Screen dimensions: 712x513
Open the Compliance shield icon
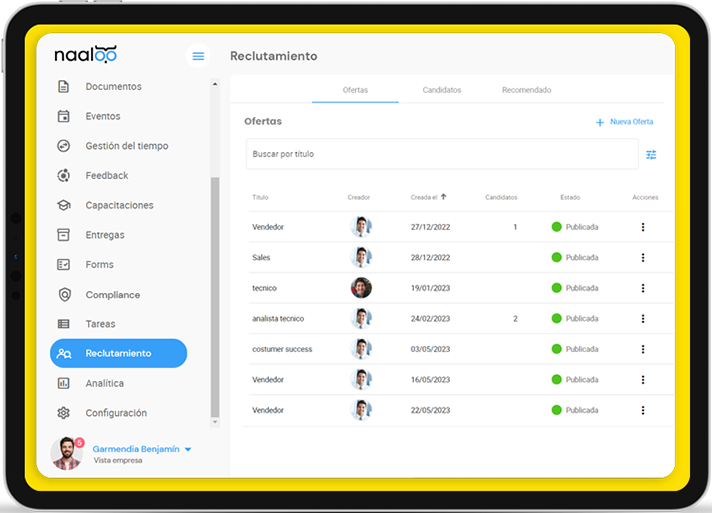coord(64,295)
